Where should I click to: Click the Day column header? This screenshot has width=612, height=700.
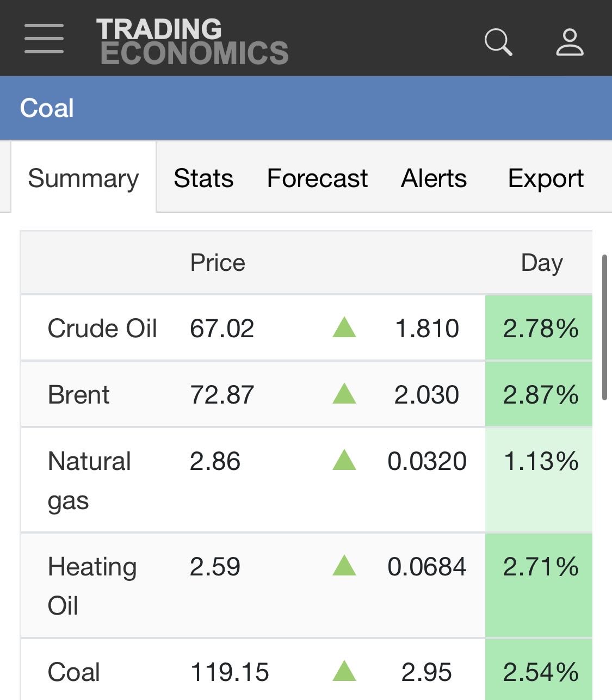click(541, 263)
